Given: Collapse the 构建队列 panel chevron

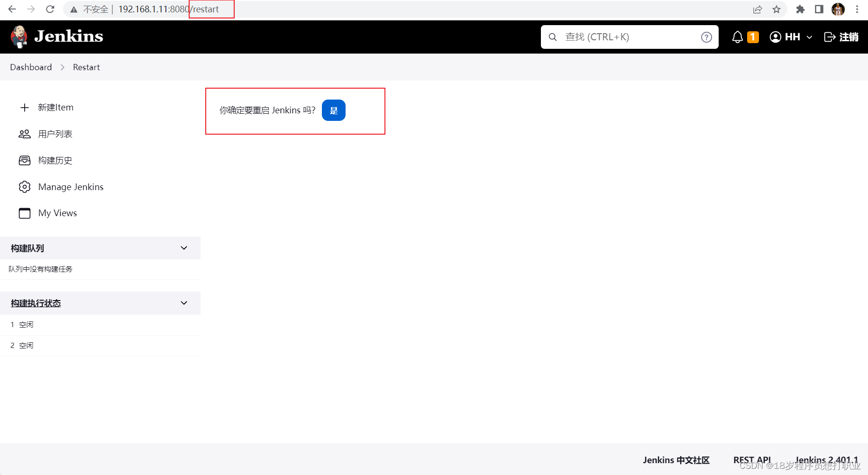Looking at the screenshot, I should (x=184, y=248).
